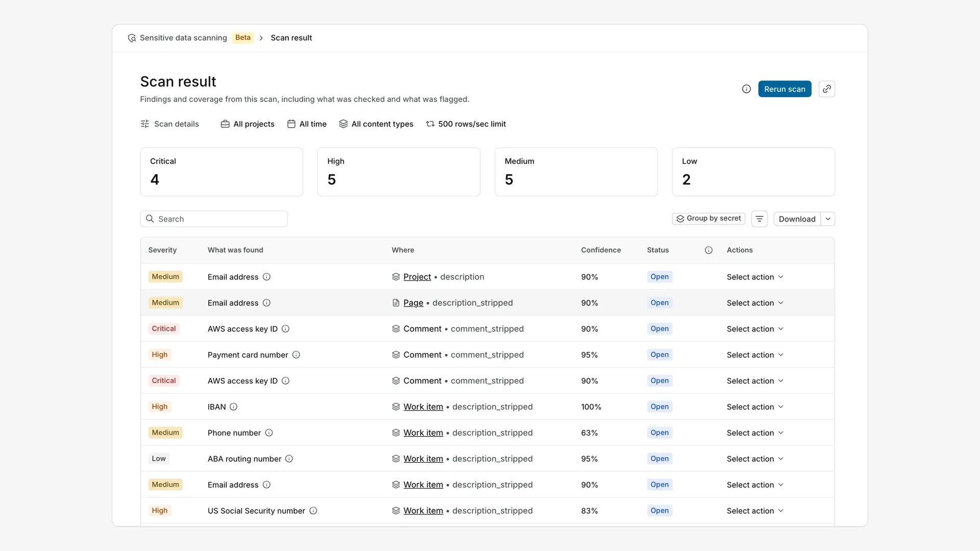Open Select action for ABA routing number row
The height and width of the screenshot is (551, 980).
point(755,459)
